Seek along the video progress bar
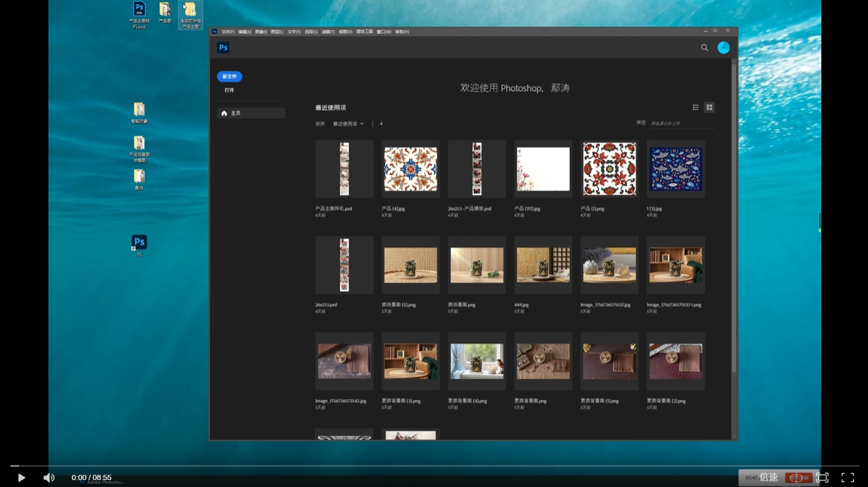 point(434,466)
